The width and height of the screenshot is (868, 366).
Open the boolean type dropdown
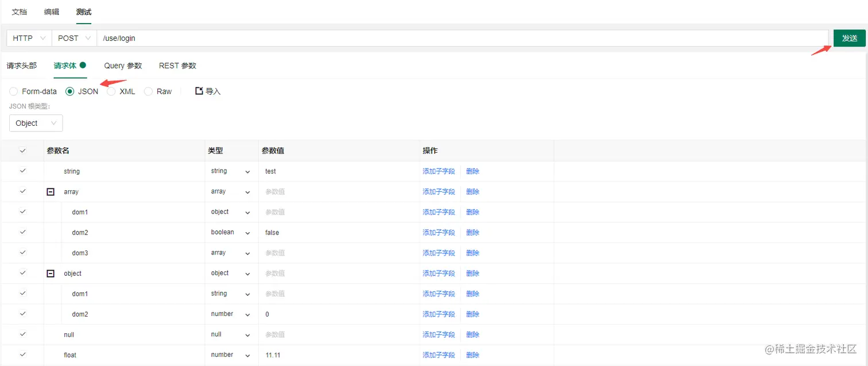pos(231,232)
